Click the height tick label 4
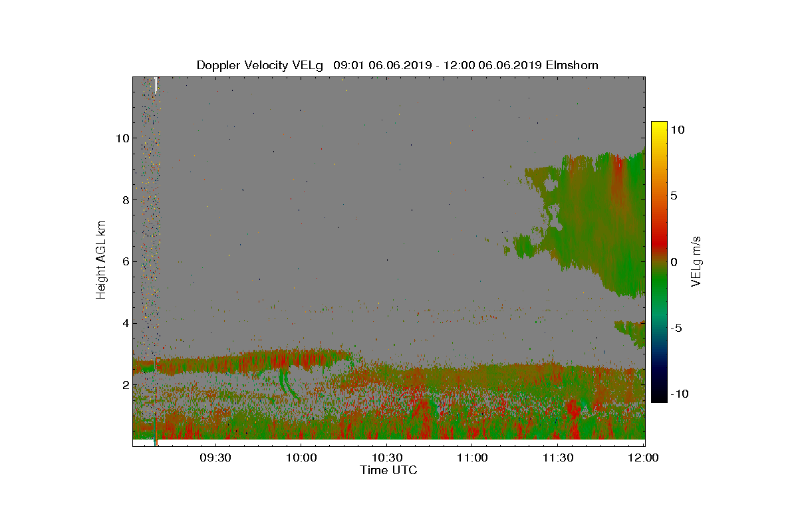 (x=125, y=324)
